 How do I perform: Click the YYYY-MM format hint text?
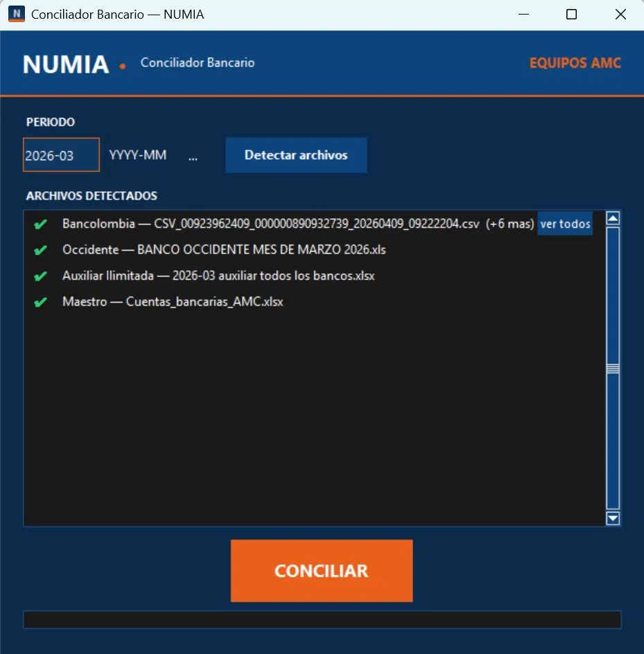click(138, 155)
